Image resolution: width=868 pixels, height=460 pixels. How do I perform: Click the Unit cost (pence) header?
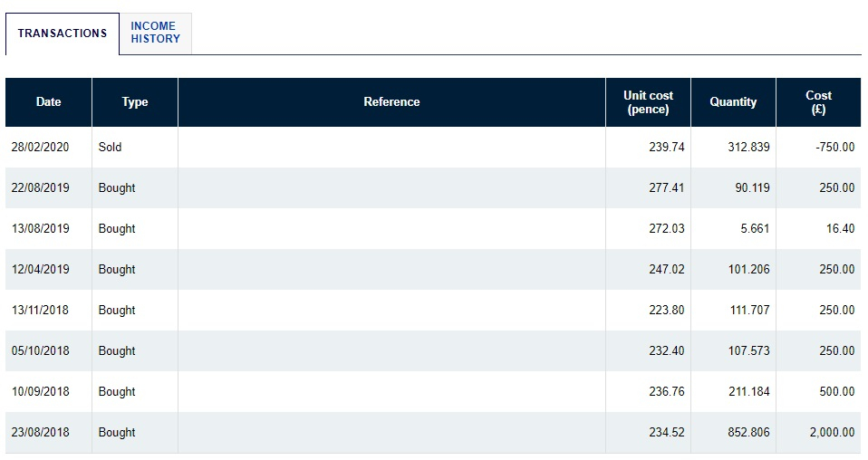click(648, 102)
